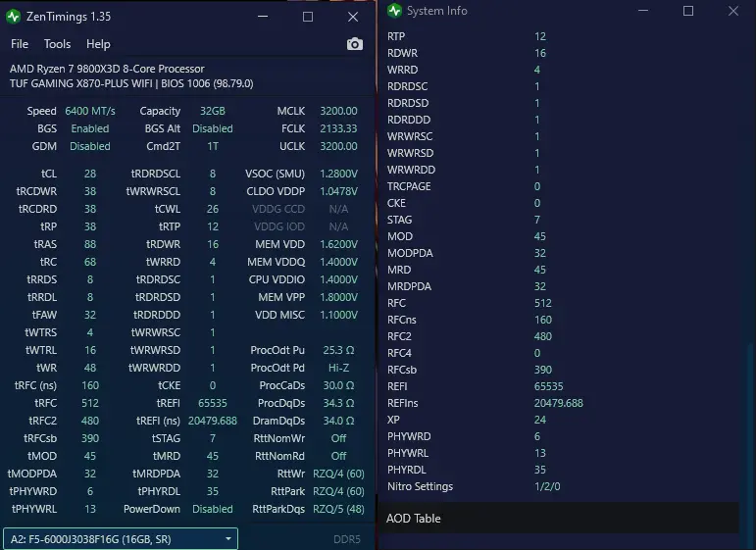
Task: Take a screenshot with the camera icon
Action: 354,44
